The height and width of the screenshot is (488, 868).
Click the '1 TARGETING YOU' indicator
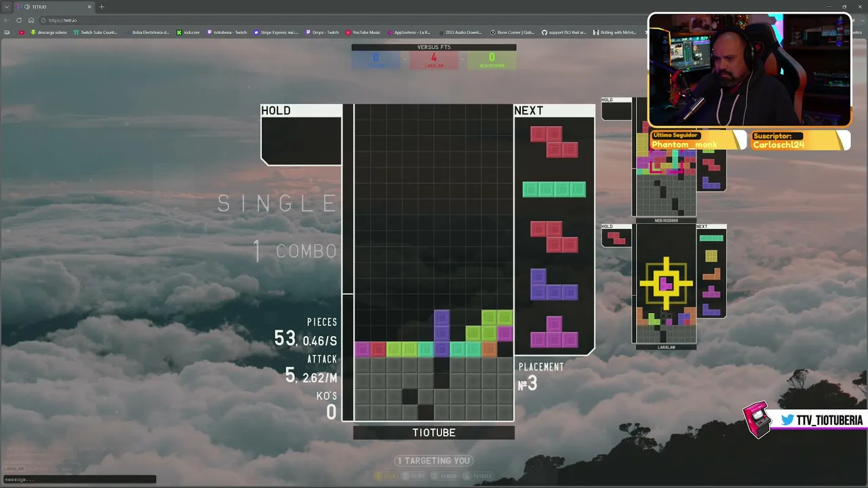click(x=434, y=461)
